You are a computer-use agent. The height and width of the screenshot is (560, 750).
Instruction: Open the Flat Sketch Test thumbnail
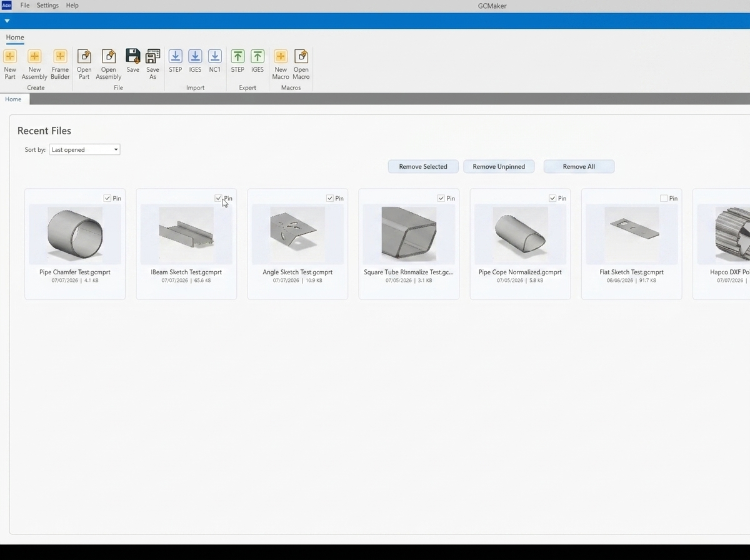click(631, 234)
